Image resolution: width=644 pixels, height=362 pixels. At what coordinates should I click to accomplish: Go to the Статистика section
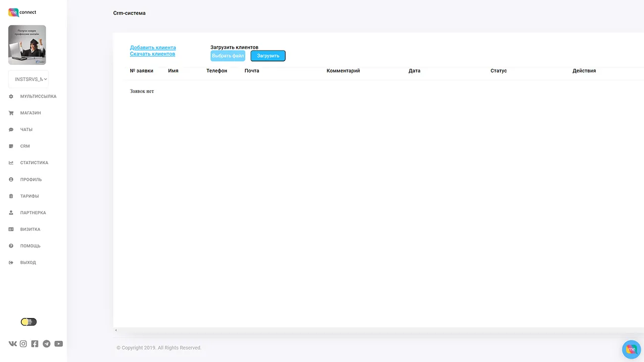(34, 163)
